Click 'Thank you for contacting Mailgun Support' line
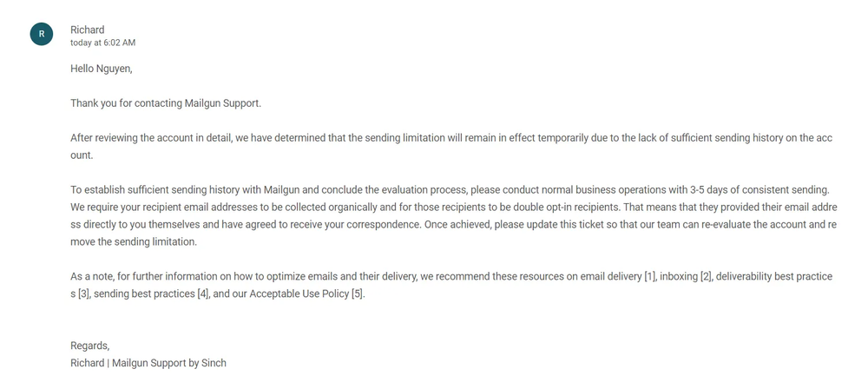 pyautogui.click(x=166, y=103)
